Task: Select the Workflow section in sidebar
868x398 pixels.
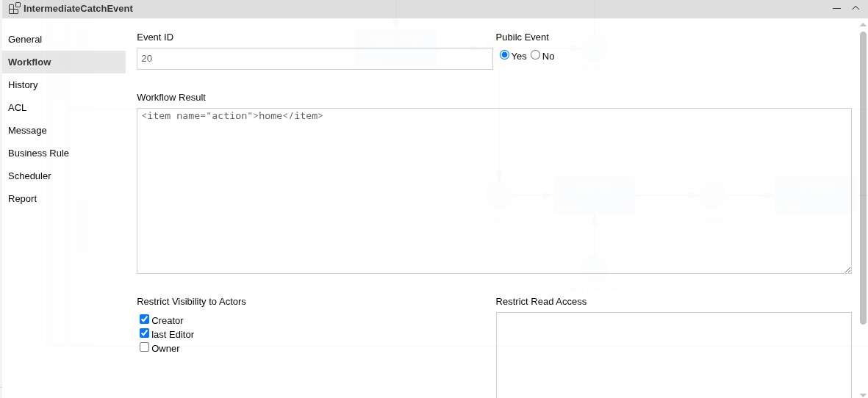Action: pos(29,62)
